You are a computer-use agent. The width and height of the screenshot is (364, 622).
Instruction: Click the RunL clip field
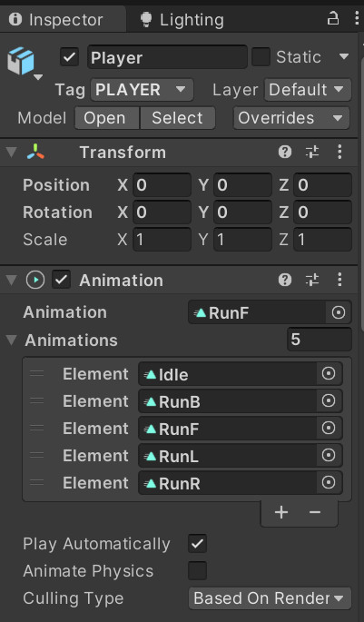pos(228,456)
